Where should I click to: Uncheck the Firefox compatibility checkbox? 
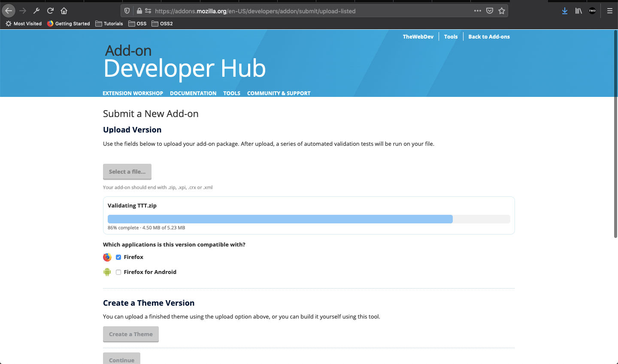tap(118, 257)
